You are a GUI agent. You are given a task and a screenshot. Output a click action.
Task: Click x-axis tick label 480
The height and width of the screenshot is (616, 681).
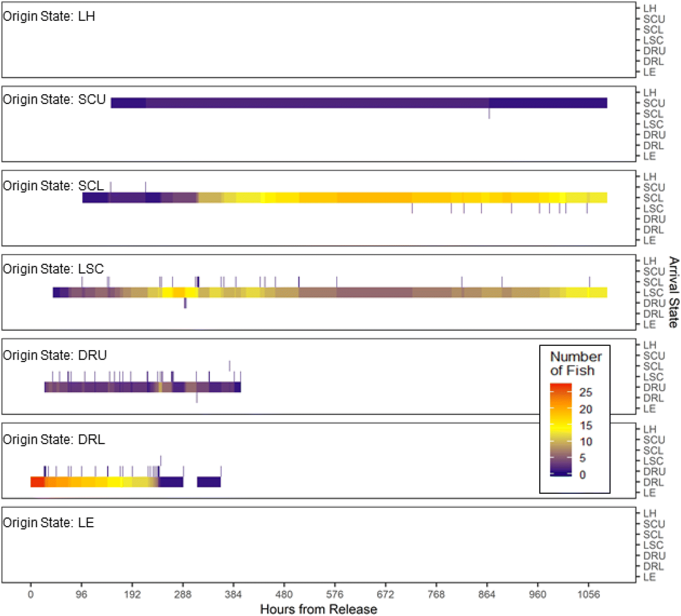tap(284, 594)
